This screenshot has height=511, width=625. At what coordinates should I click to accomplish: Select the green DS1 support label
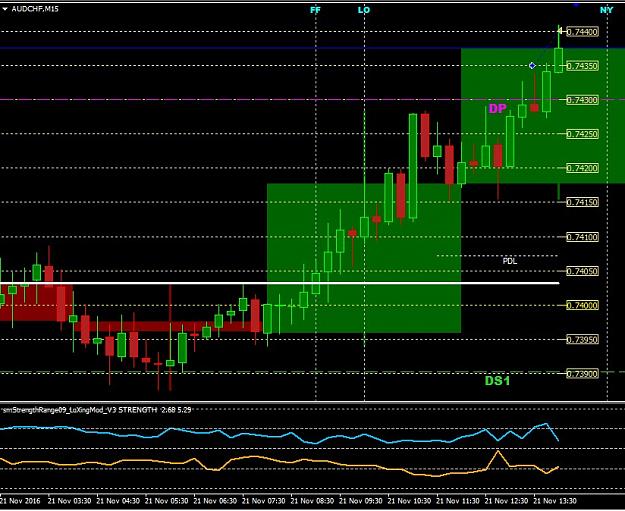click(x=497, y=381)
